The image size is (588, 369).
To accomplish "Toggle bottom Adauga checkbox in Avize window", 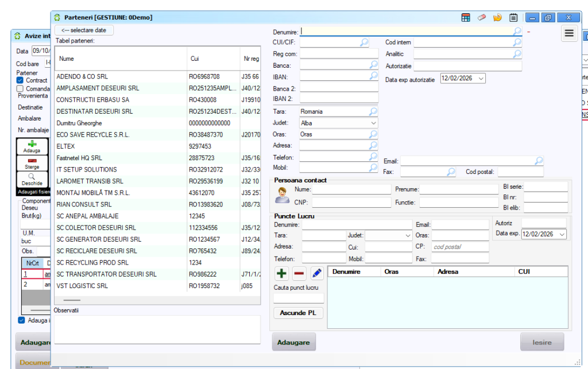I will pos(21,320).
